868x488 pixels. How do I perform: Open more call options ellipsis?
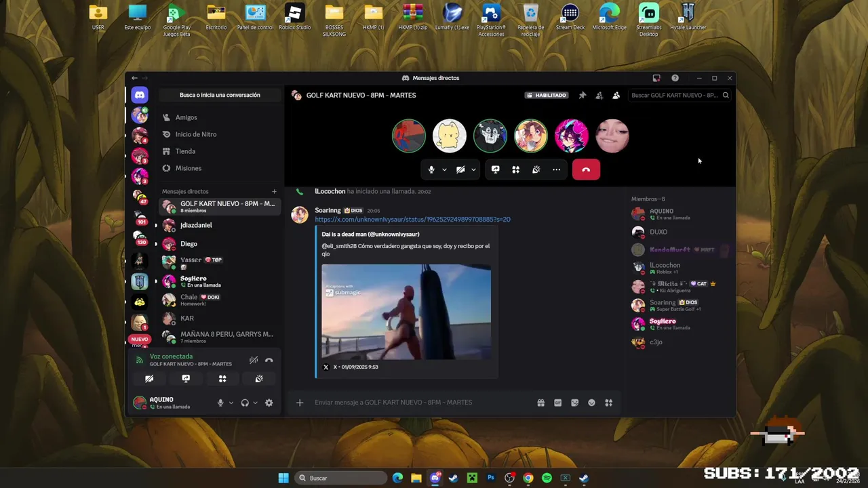[557, 169]
